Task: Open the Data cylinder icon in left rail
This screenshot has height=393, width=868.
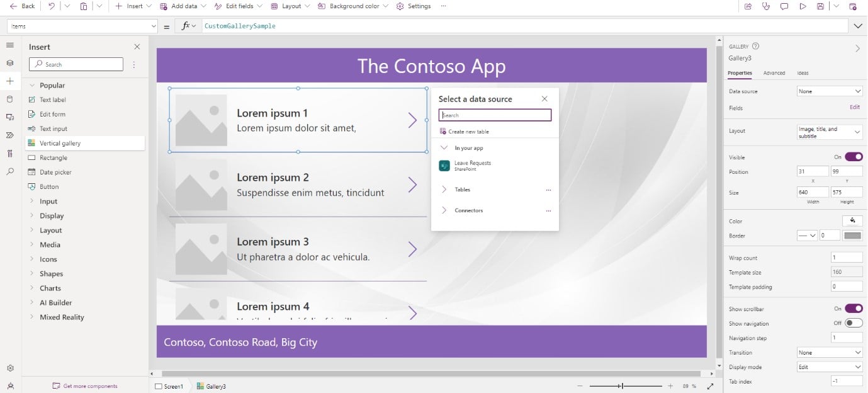Action: pos(10,99)
